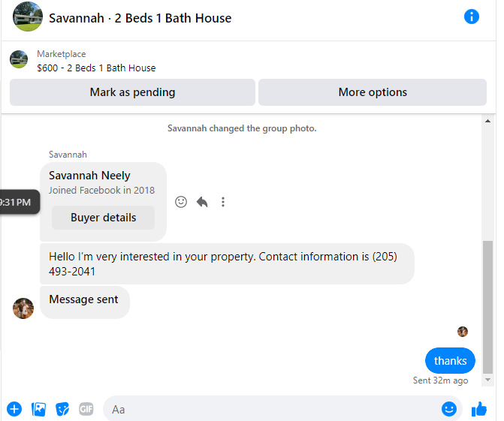Open the Marketplace listing thumbnail

[19, 59]
